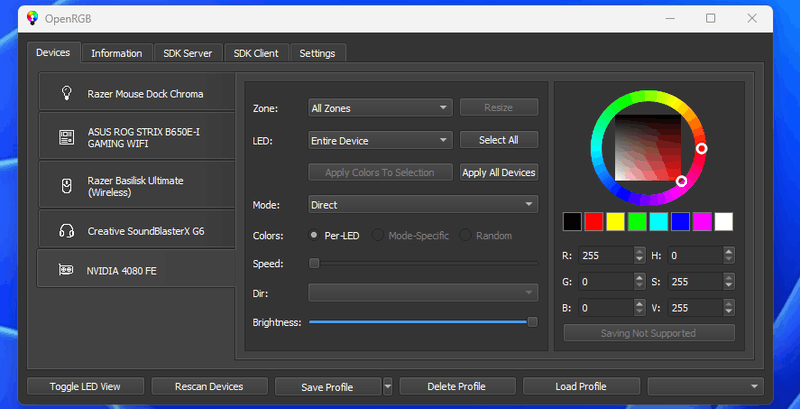
Task: Select the Razer Basilisk Ultimate mouse icon
Action: click(x=67, y=186)
